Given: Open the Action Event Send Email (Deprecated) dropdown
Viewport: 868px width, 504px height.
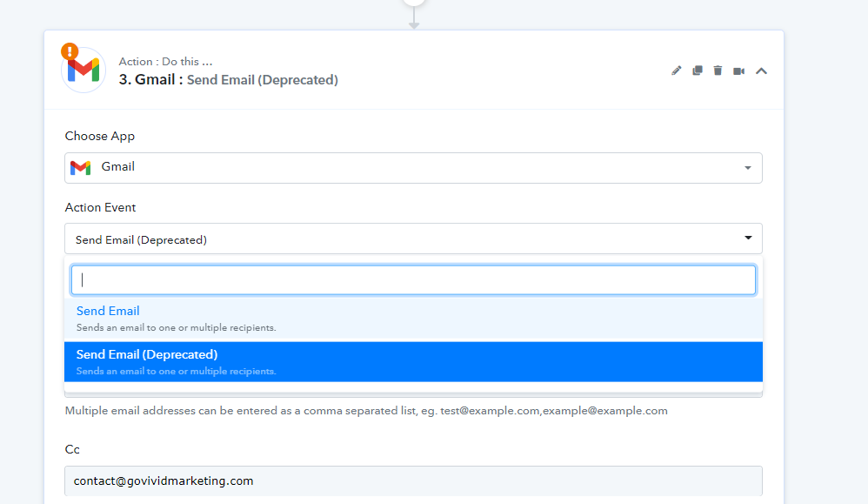Looking at the screenshot, I should tap(413, 239).
